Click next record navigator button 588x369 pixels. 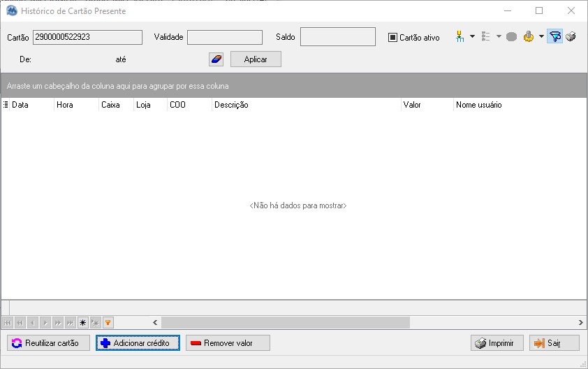45,322
